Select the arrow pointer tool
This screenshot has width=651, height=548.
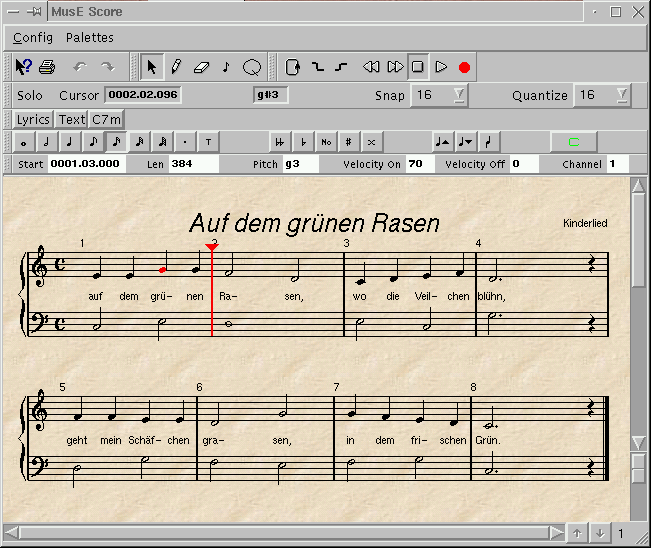click(152, 67)
